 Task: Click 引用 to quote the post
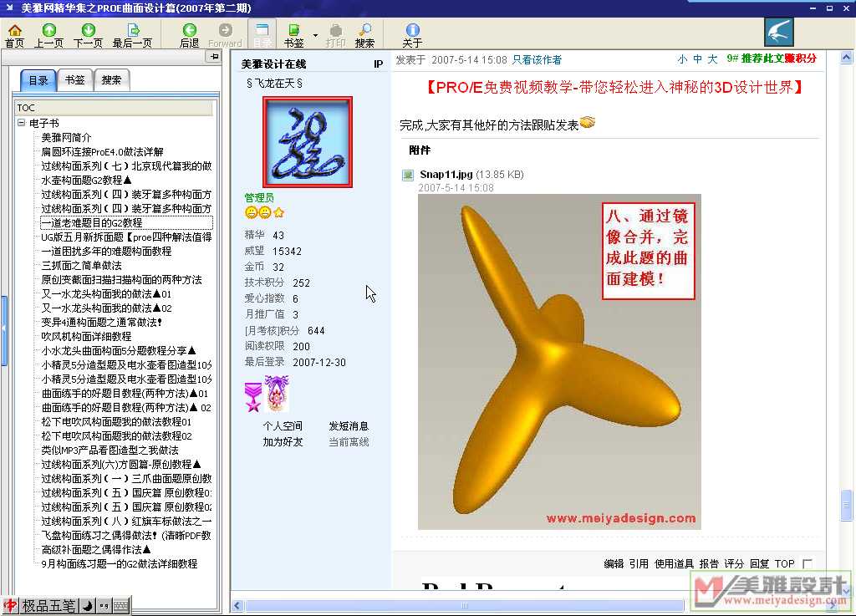[x=639, y=563]
